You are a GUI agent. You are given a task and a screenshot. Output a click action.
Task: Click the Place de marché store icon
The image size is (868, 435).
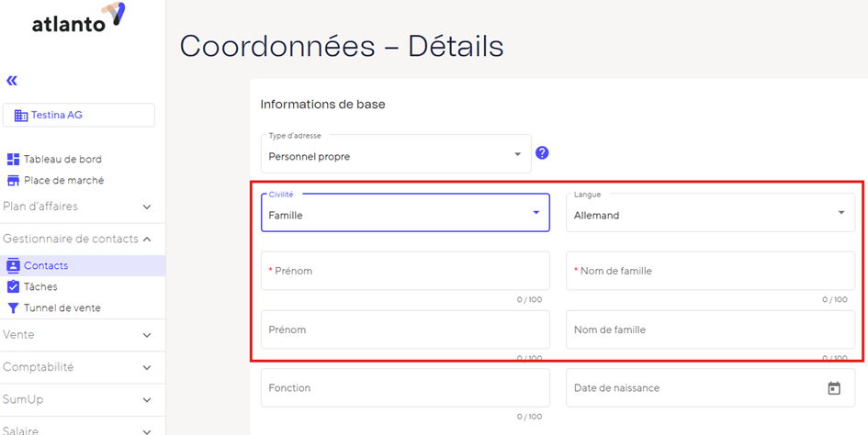(x=13, y=181)
